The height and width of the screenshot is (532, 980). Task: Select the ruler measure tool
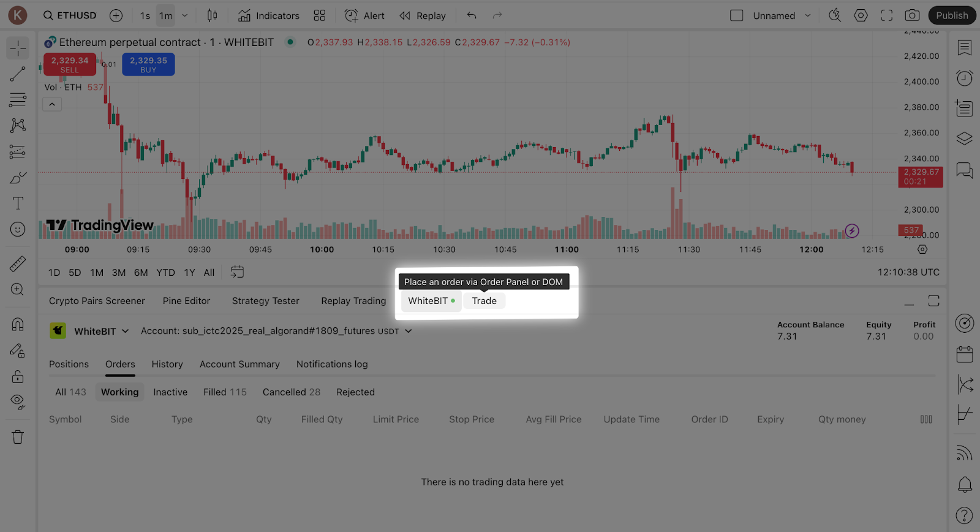tap(18, 264)
